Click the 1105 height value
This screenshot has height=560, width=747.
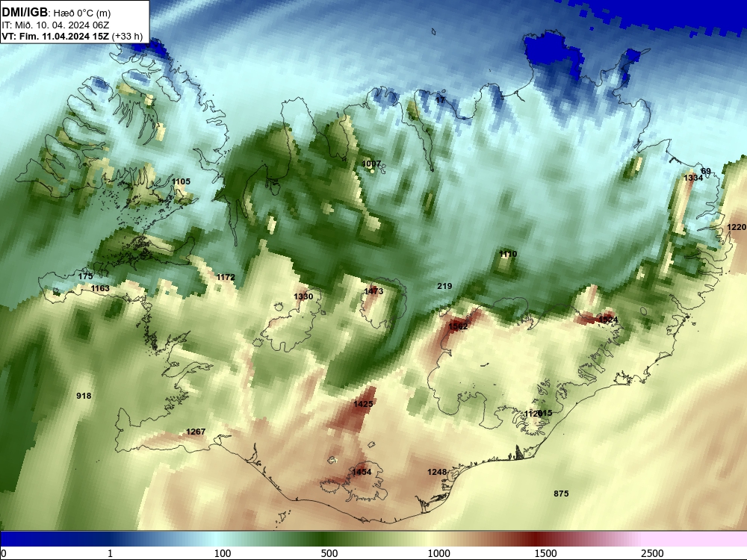(181, 181)
